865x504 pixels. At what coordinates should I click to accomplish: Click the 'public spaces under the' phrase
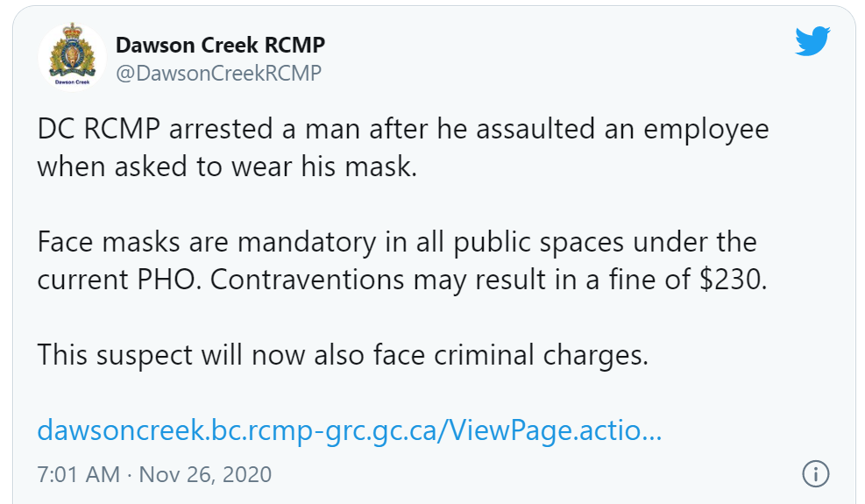tap(605, 242)
